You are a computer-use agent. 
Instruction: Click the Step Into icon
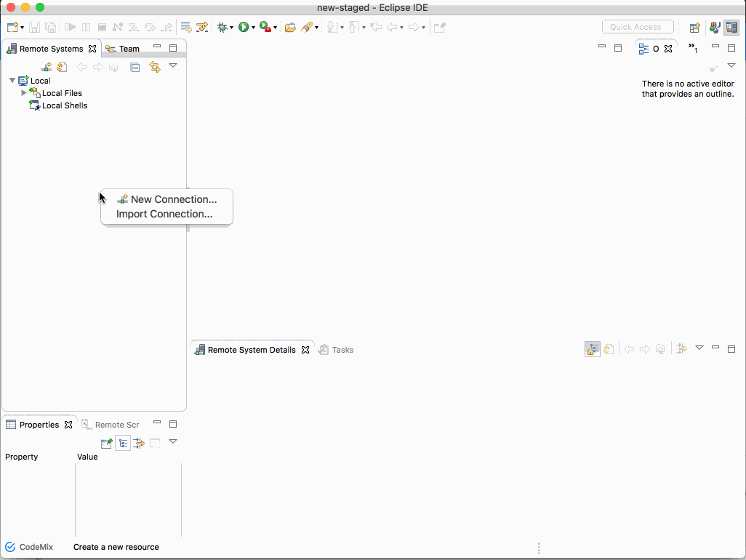point(134,27)
